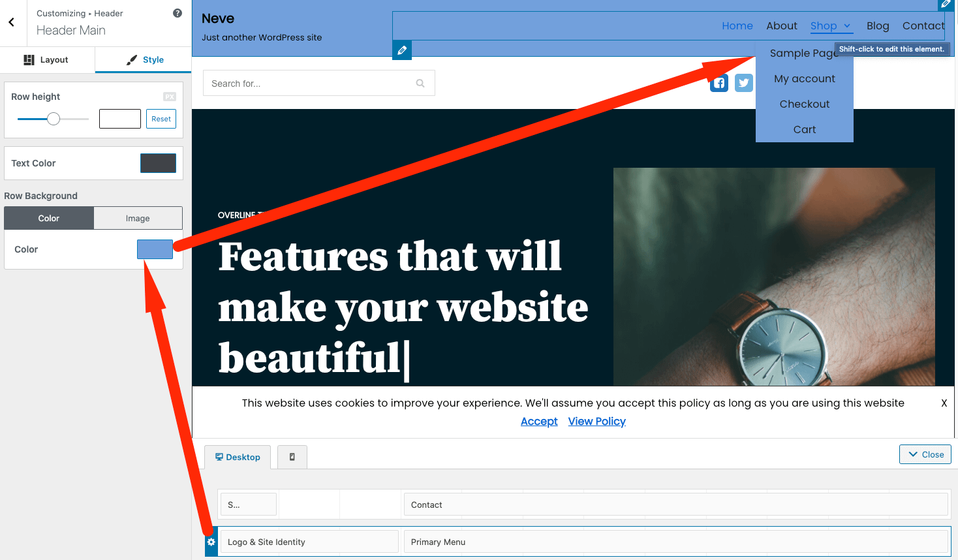Click the Accept cookies link
958x560 pixels.
point(539,422)
